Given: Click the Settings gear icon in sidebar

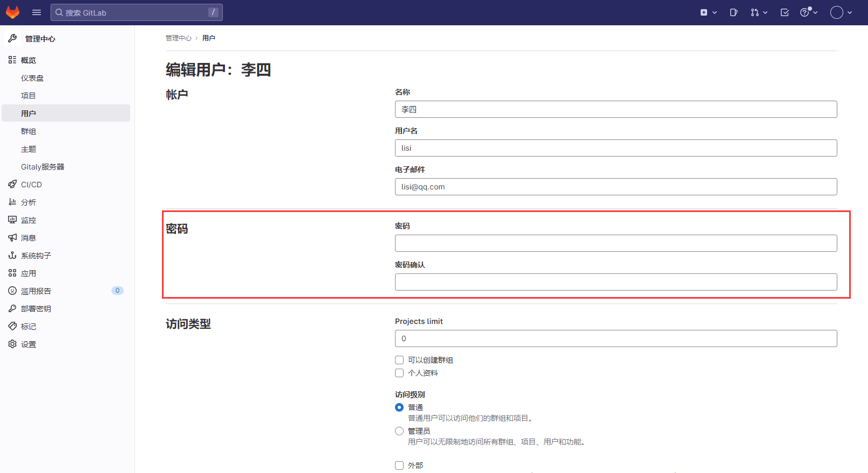Looking at the screenshot, I should pos(12,344).
